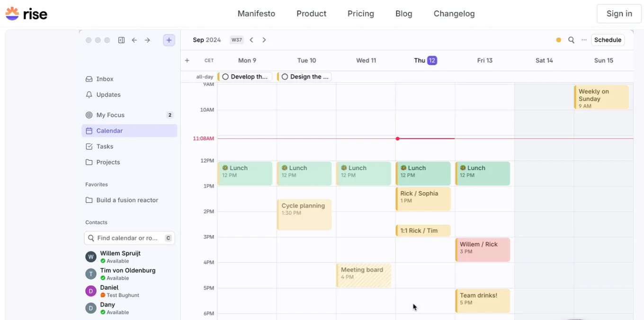Collapse the sidebar using the panel icon
644x320 pixels.
121,40
